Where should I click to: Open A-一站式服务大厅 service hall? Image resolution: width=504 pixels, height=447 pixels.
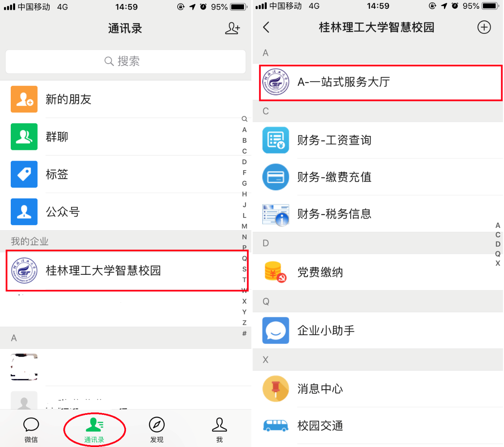381,83
